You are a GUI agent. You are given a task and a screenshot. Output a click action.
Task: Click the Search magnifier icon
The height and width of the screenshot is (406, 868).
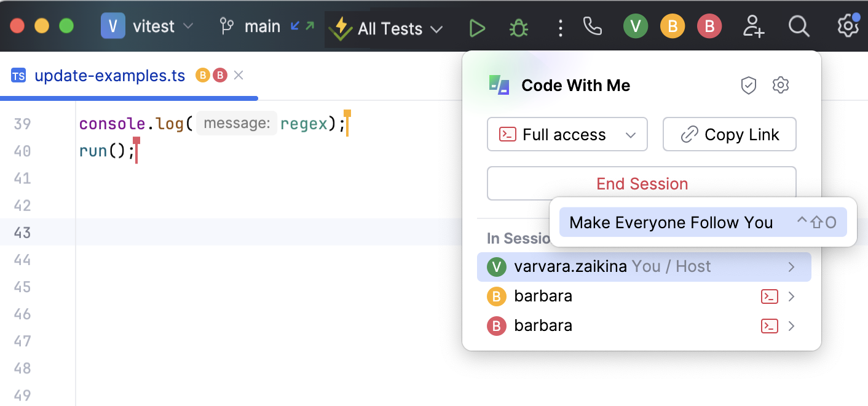pyautogui.click(x=799, y=26)
